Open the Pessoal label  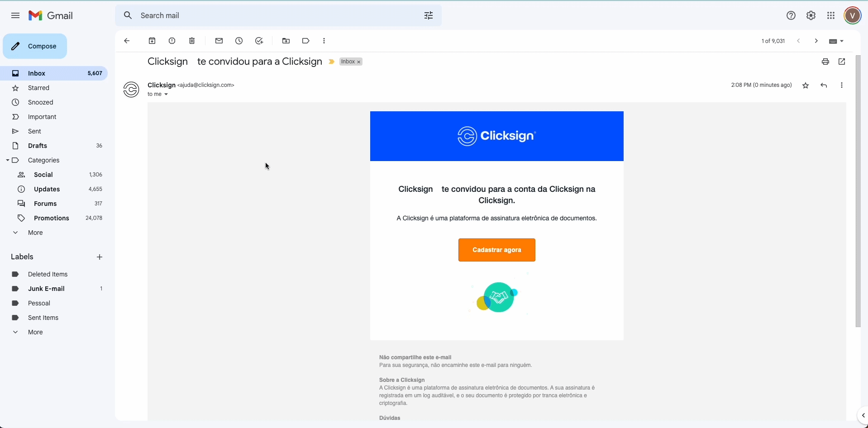click(x=54, y=303)
